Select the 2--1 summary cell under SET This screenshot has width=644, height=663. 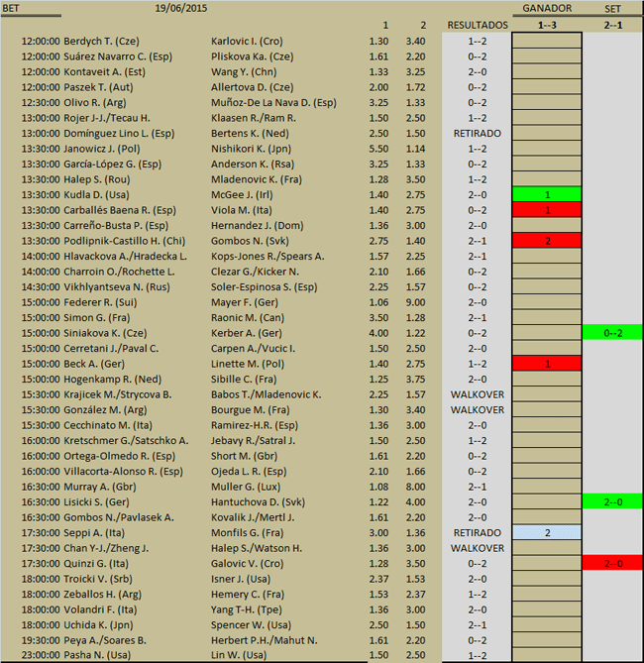pos(612,26)
